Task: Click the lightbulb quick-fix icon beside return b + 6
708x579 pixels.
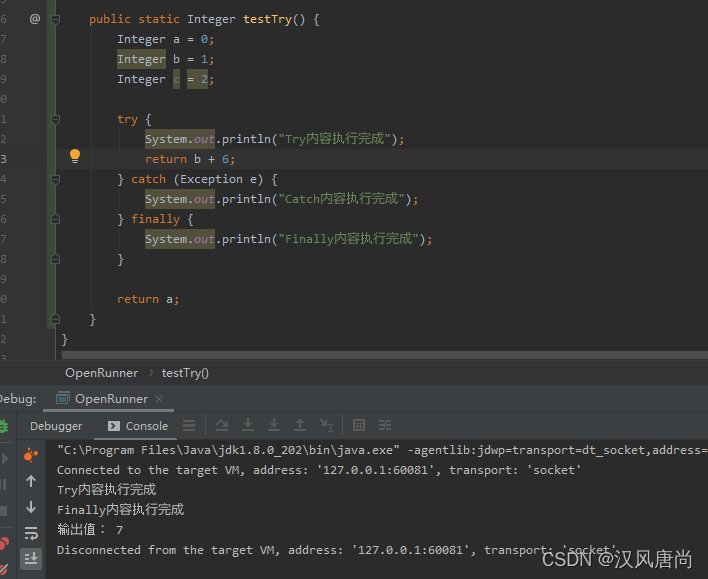Action: [75, 156]
